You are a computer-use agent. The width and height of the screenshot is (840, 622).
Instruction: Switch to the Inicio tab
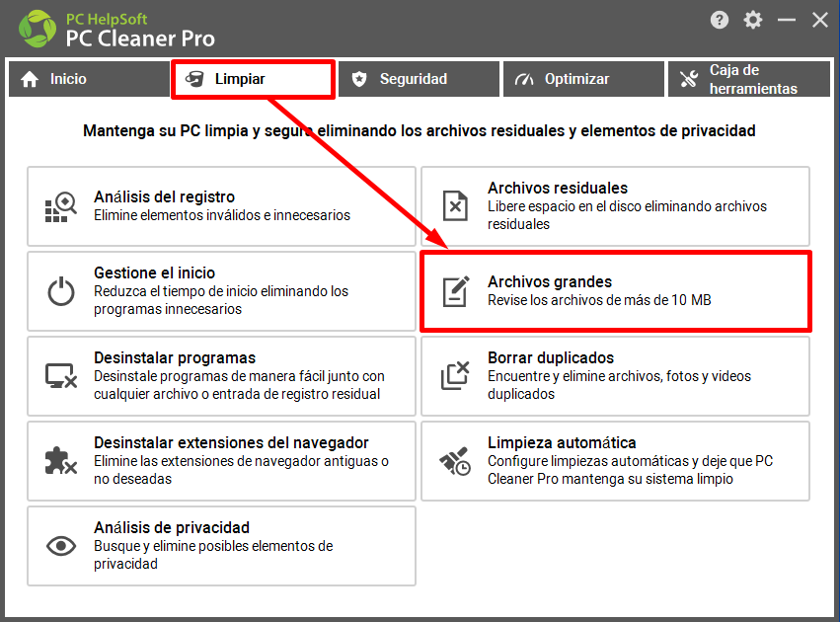click(89, 79)
